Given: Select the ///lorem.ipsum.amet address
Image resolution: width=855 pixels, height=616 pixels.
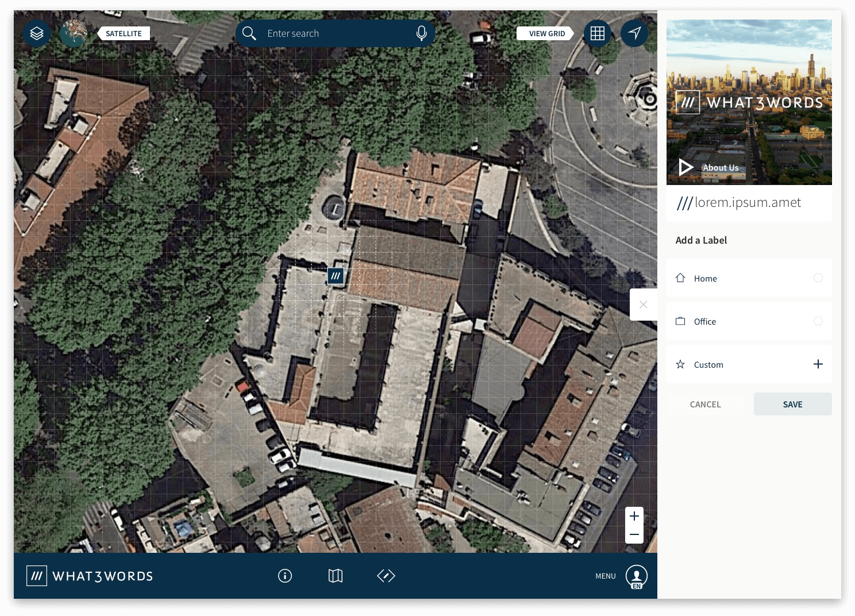Looking at the screenshot, I should tap(739, 203).
